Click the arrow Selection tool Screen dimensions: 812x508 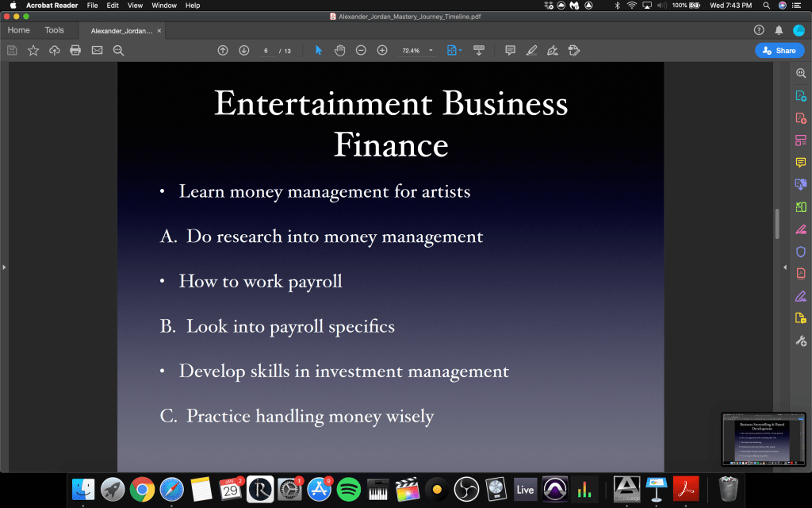click(x=319, y=50)
